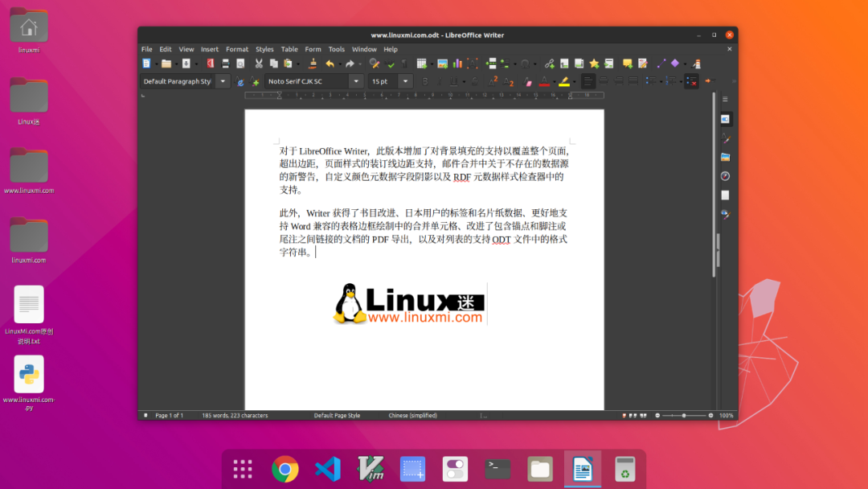Screen dimensions: 868x489
Task: Insert a basic diamond shape
Action: pos(675,64)
